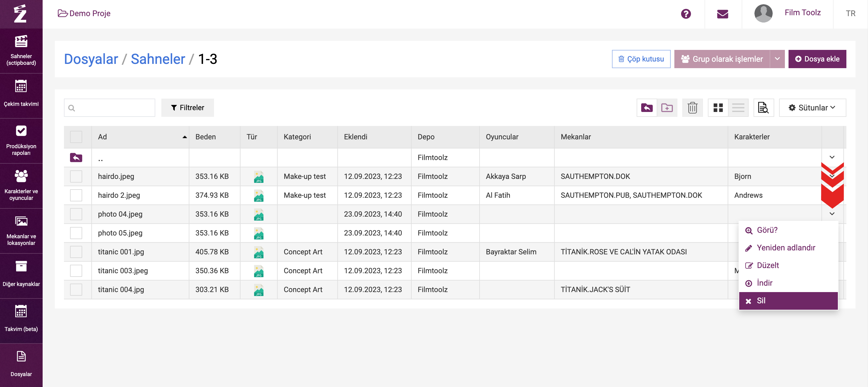Open Karakterler ve oyuncular in sidebar
This screenshot has width=868, height=387.
click(x=21, y=186)
